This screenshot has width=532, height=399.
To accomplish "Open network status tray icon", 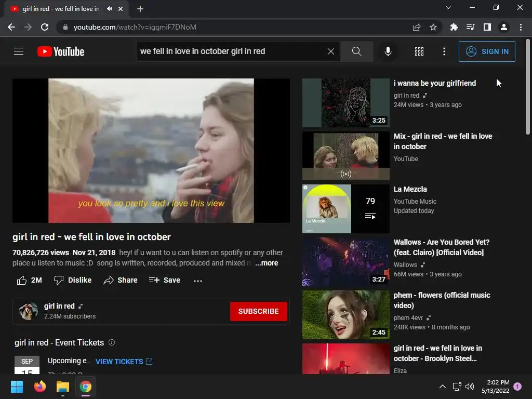I will pos(457,387).
